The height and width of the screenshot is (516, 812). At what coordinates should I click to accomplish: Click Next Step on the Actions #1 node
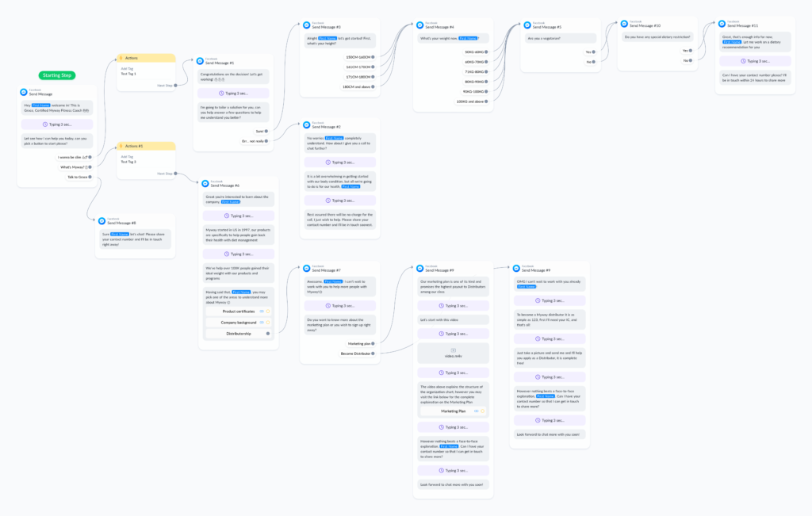click(167, 174)
